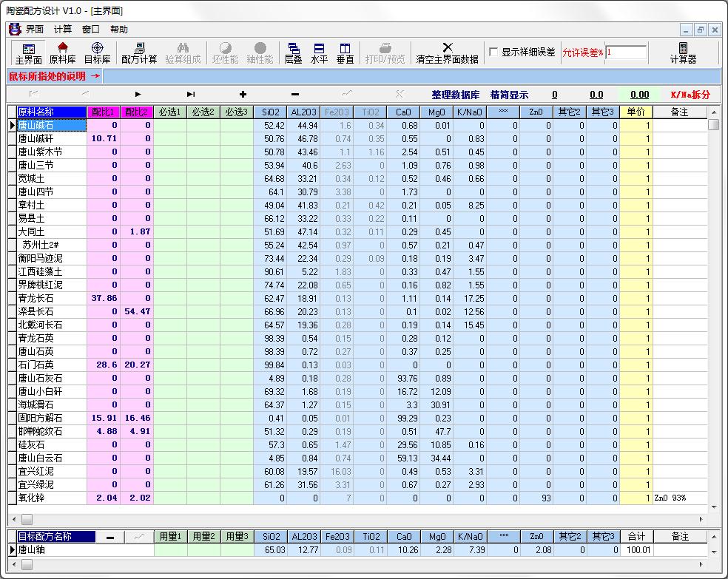The height and width of the screenshot is (579, 728).
Task: Click vertical scrollbar down arrow of material grid
Action: pyautogui.click(x=714, y=507)
